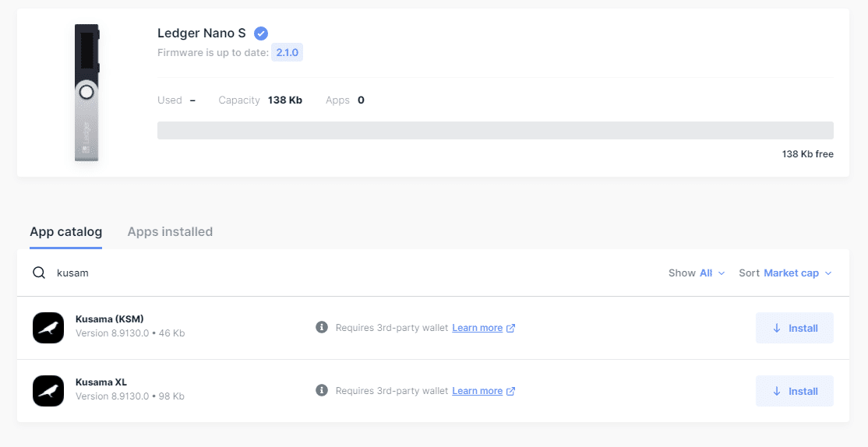
Task: Click the Ledger Nano S device image
Action: 86,92
